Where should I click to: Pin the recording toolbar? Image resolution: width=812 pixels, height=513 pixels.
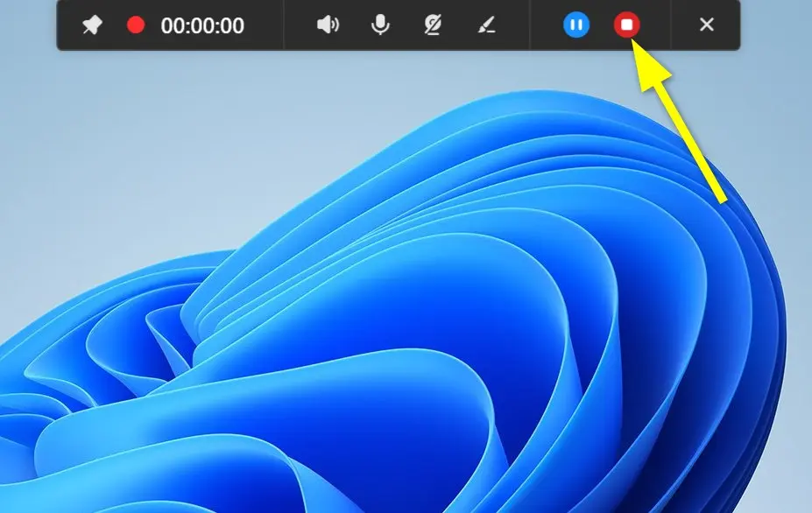point(92,25)
